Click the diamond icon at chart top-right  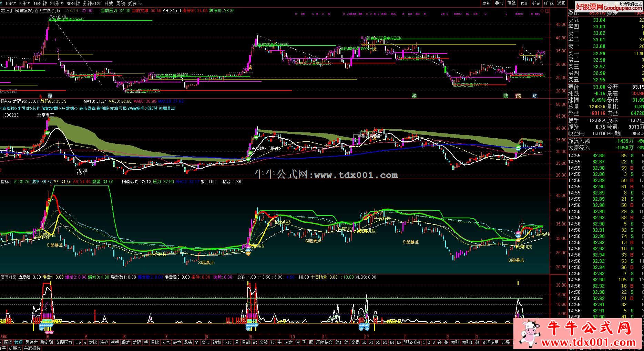(x=542, y=11)
